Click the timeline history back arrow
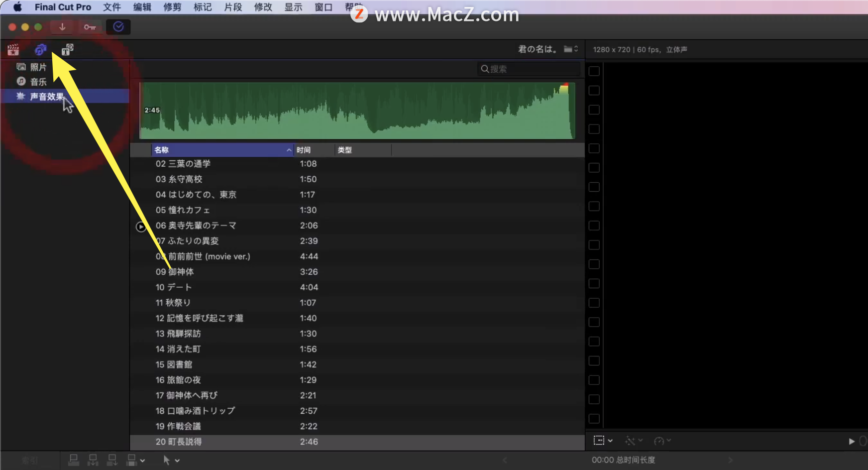Image resolution: width=868 pixels, height=470 pixels. click(505, 461)
